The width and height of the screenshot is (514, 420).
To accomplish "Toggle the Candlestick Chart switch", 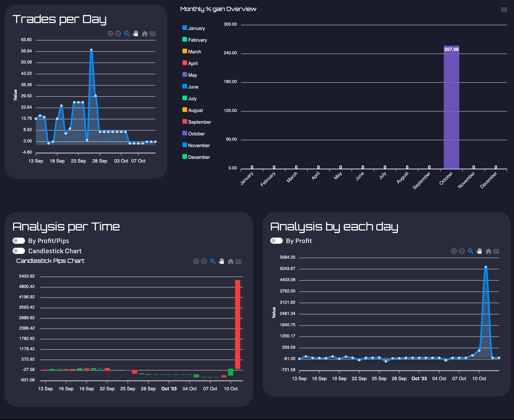I will coord(19,251).
